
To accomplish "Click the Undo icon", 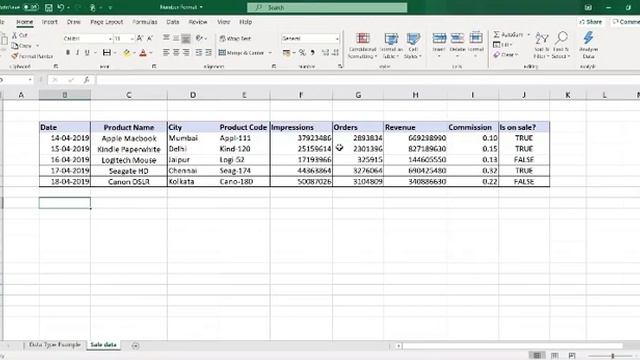I will (60, 7).
